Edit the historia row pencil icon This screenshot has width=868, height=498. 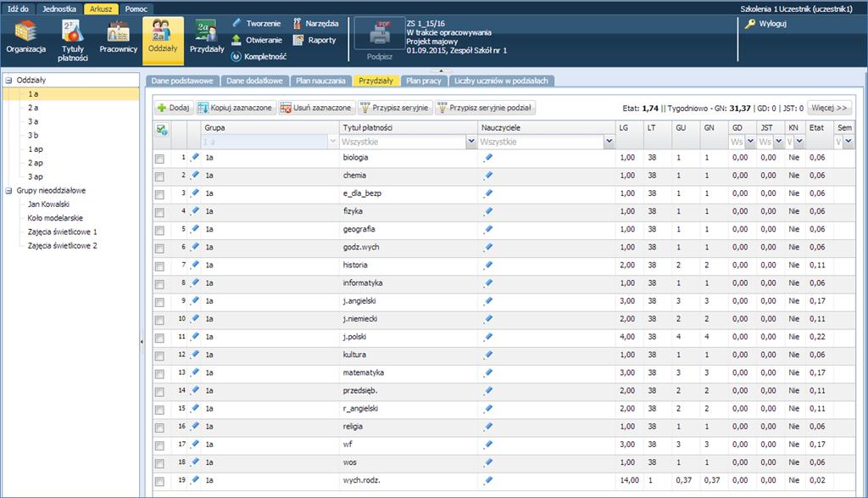(195, 265)
